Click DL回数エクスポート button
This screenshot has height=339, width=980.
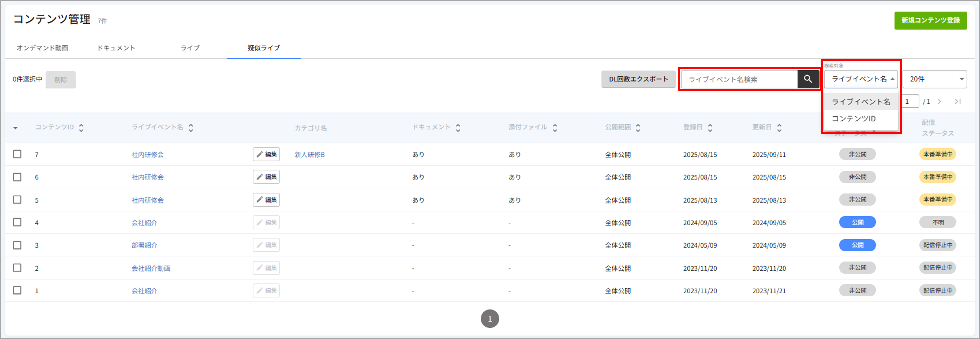[x=638, y=79]
